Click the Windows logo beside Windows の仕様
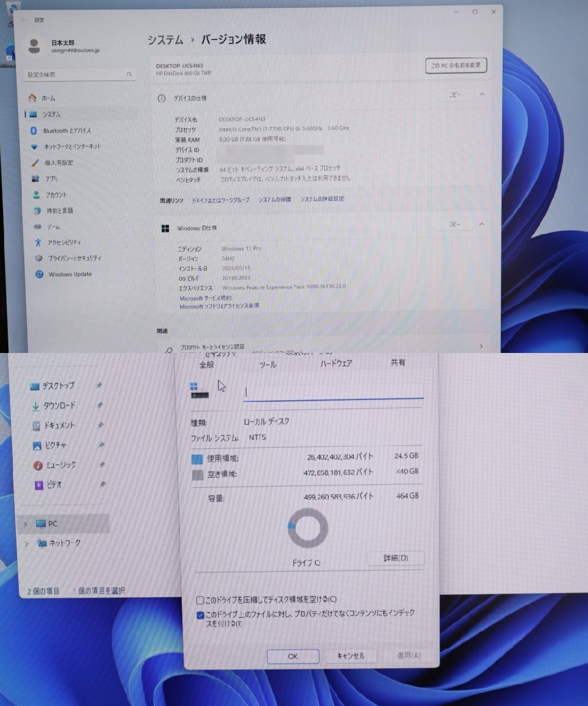The width and height of the screenshot is (588, 706). coord(165,228)
